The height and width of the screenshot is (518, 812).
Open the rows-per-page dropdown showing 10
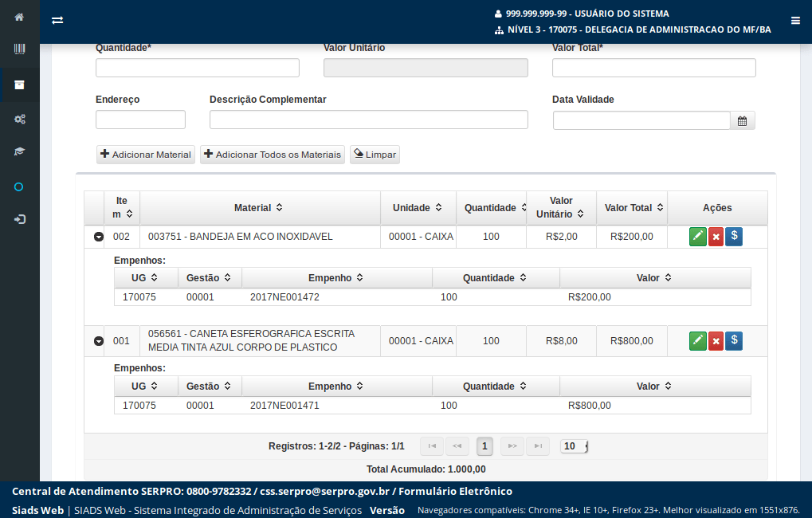tap(575, 446)
